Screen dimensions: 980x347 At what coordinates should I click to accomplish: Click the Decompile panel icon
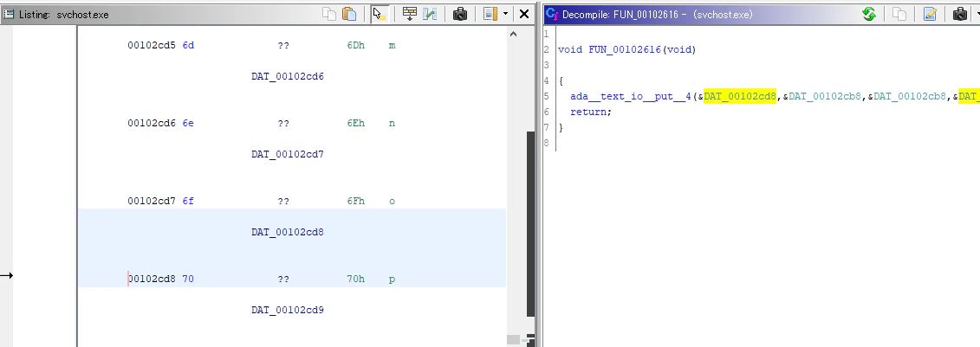[x=551, y=14]
